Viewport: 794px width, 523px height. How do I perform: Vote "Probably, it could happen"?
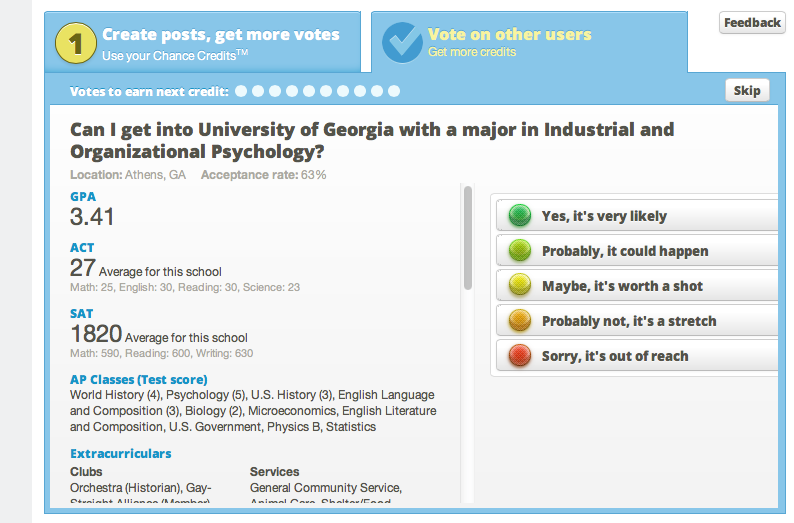(x=637, y=250)
